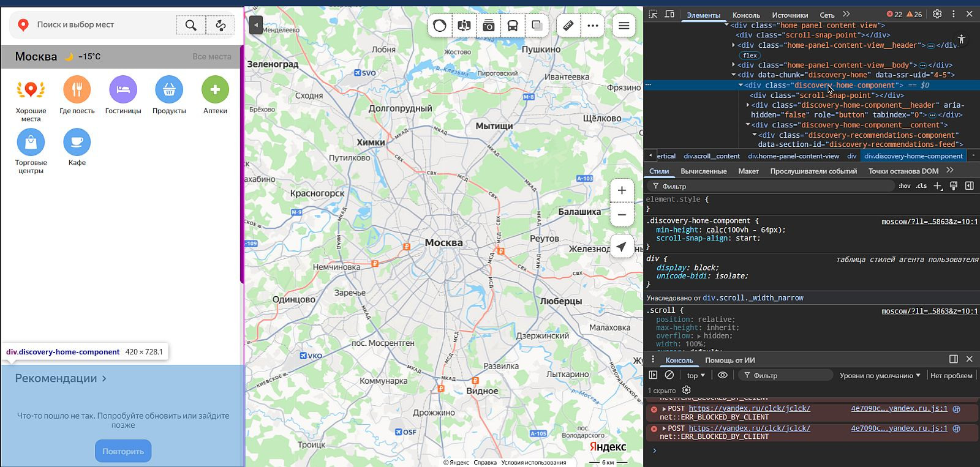Open the Гостиницы category
Screen dimensions: 980x467
coord(123,95)
